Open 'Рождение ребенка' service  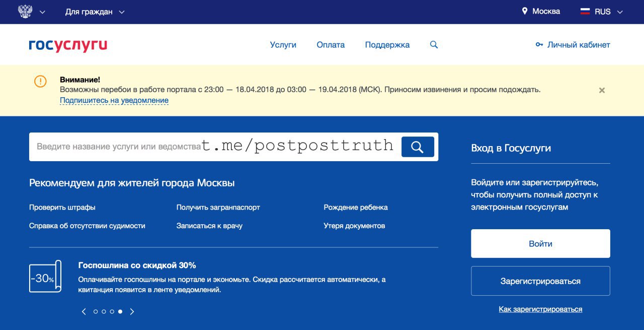click(x=356, y=207)
